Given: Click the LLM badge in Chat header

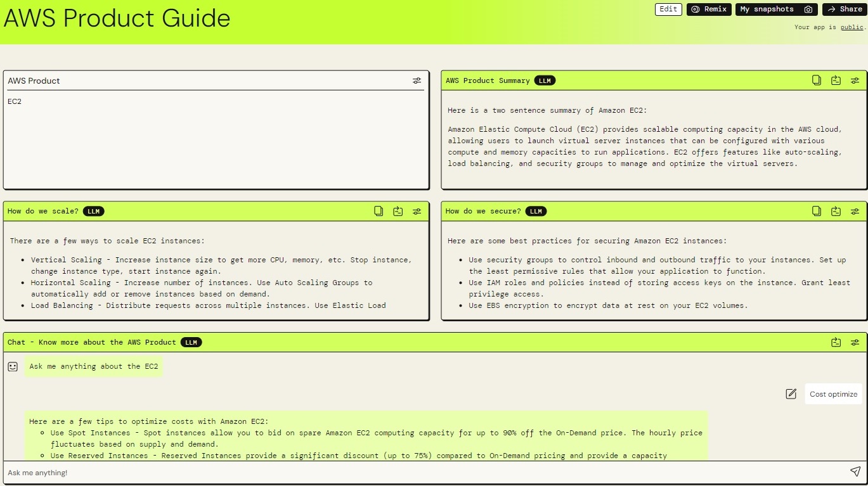Looking at the screenshot, I should 191,342.
